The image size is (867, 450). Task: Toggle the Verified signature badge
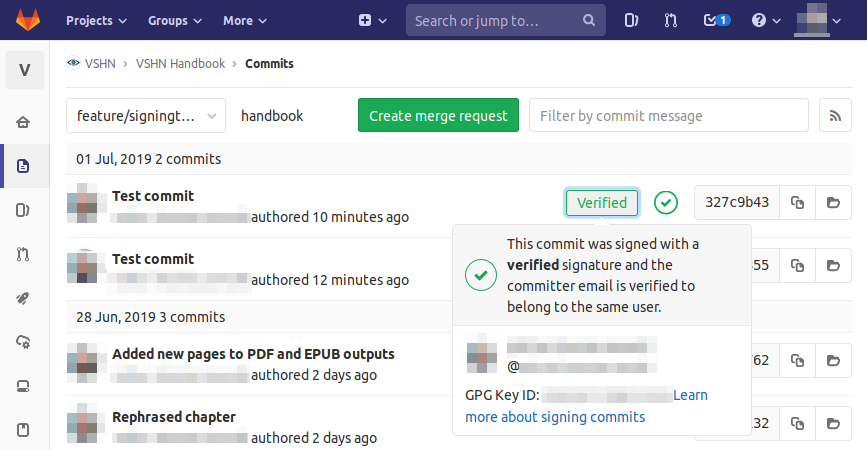[x=602, y=203]
